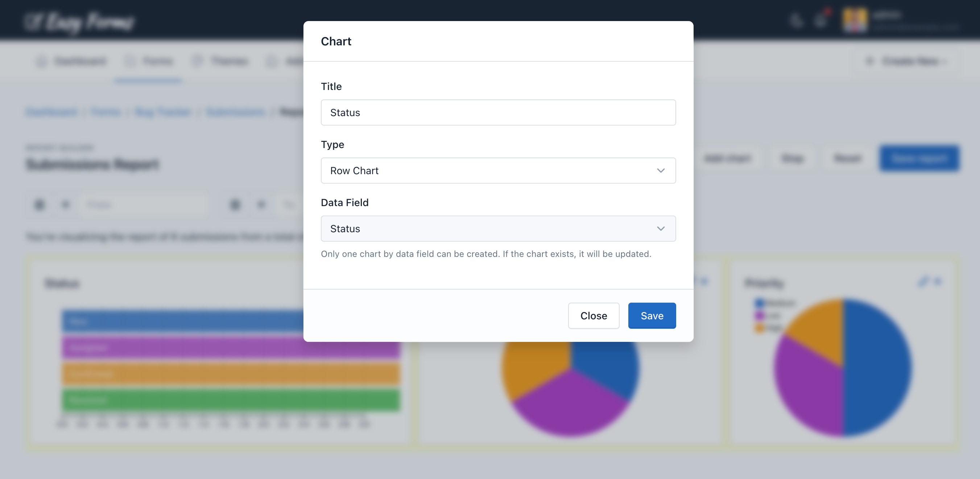Open the calendar icon beside From date filter
980x479 pixels.
(x=39, y=204)
